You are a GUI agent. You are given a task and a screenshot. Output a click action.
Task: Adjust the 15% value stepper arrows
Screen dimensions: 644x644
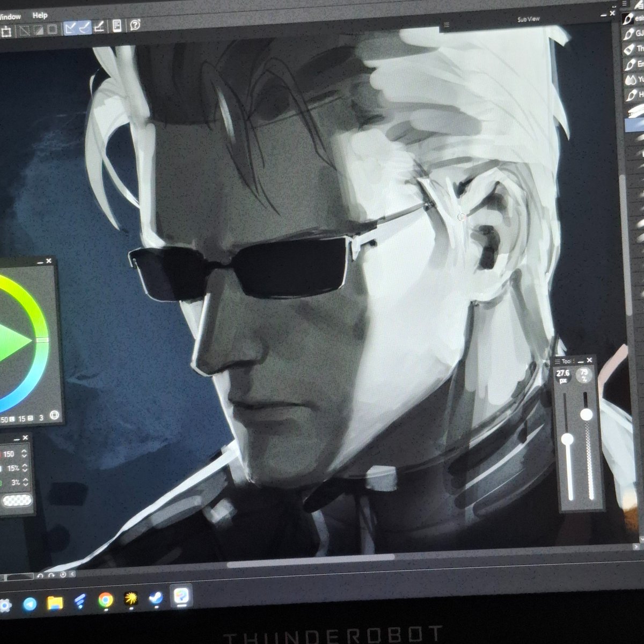pyautogui.click(x=24, y=468)
